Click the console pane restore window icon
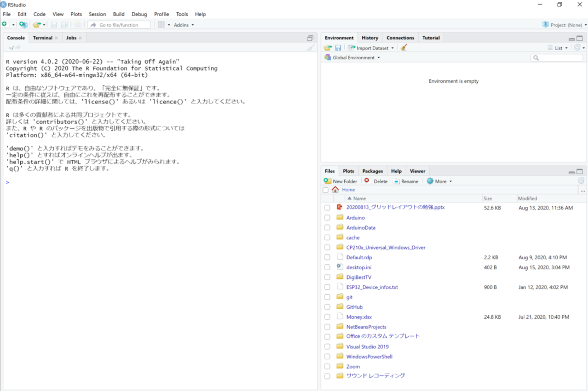588x391 pixels. coord(310,38)
